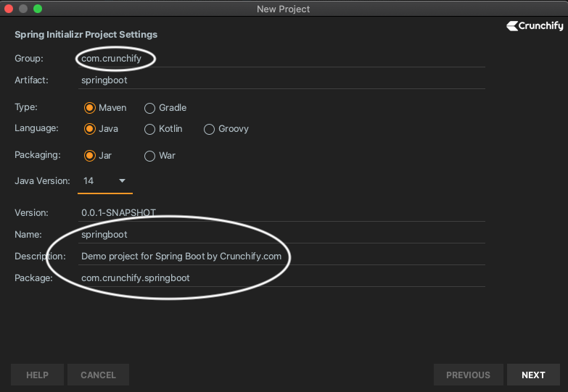The height and width of the screenshot is (392, 568).
Task: Open HELP for project settings
Action: (x=37, y=375)
